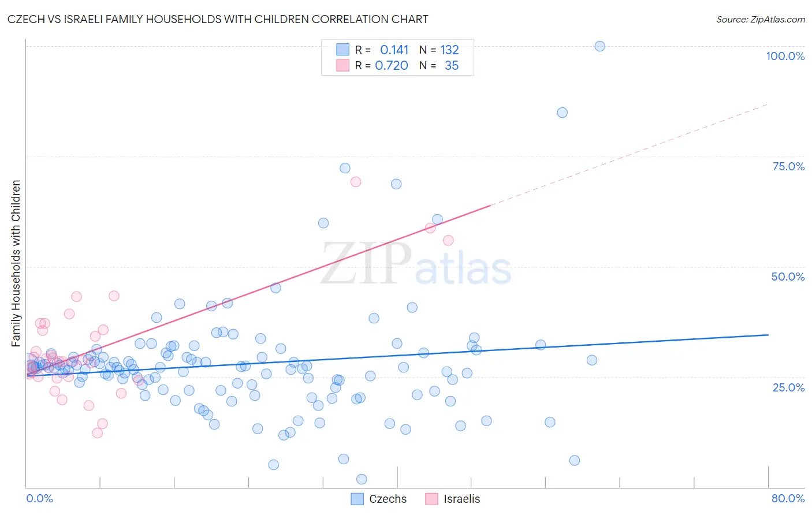Click the Czechs legend color swatch
This screenshot has height=515, width=812.
(357, 499)
